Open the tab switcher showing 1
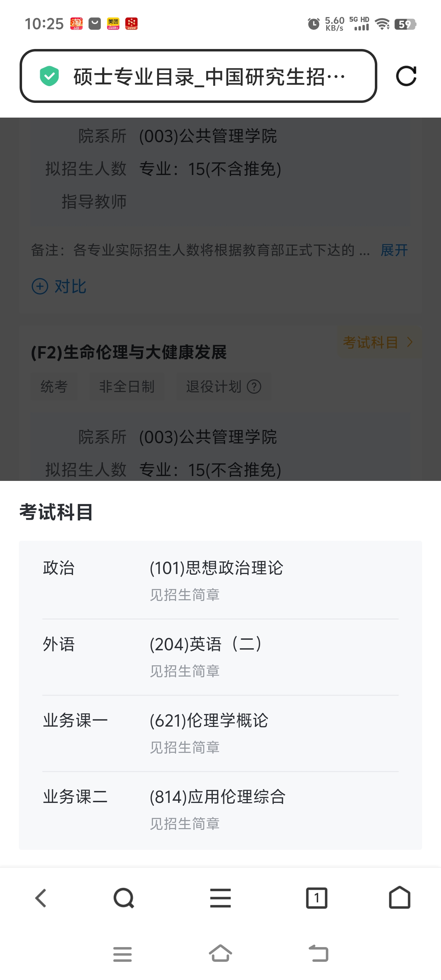The width and height of the screenshot is (441, 980). [317, 898]
